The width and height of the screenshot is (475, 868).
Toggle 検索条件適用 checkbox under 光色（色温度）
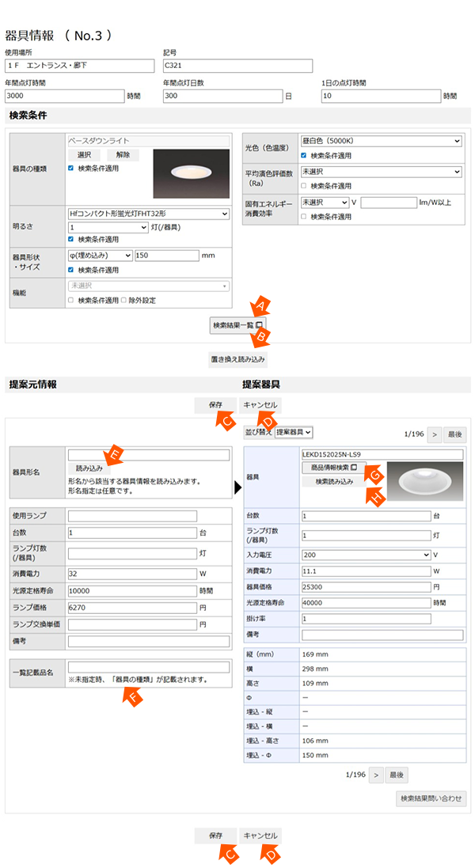click(304, 155)
